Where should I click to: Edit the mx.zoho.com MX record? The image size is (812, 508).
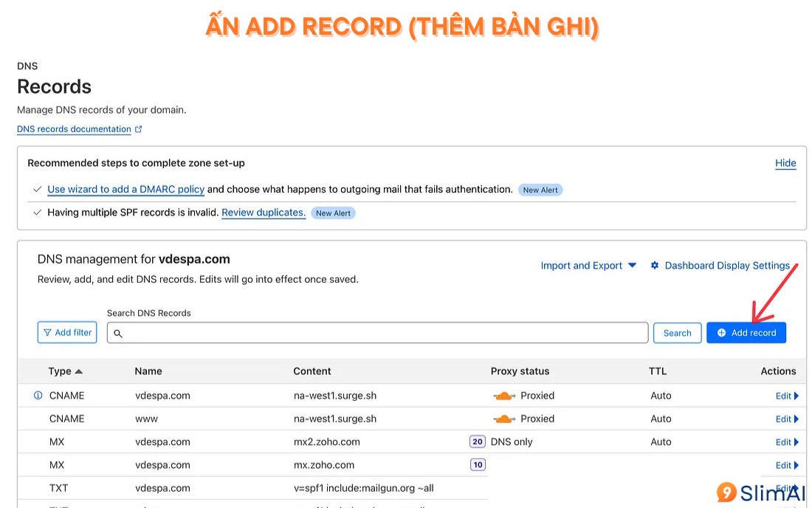point(787,465)
